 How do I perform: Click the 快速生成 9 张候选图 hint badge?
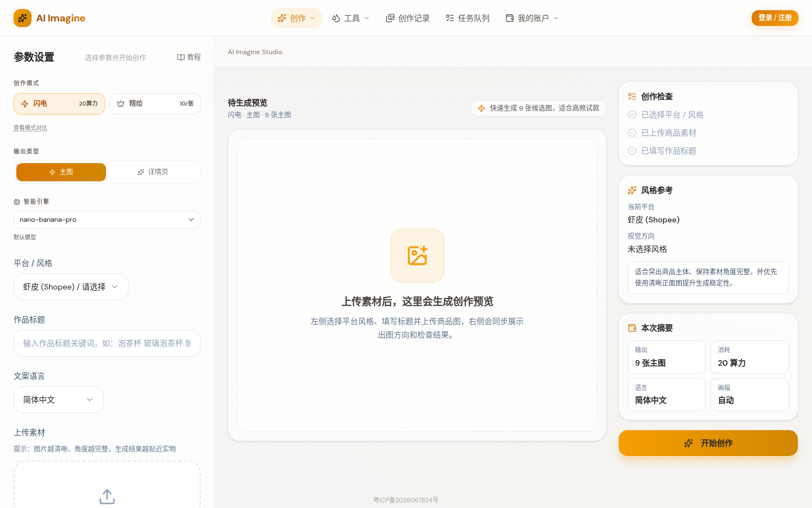coord(539,108)
